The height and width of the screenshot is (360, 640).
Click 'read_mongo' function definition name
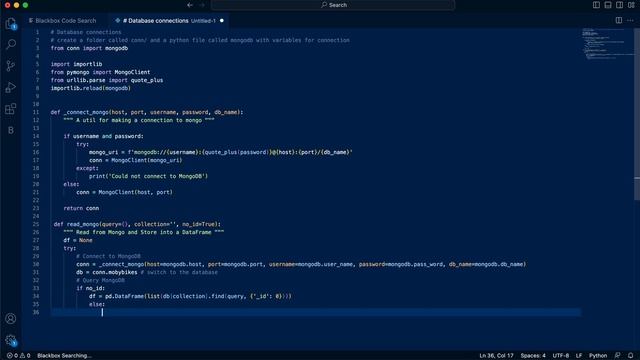(x=83, y=224)
